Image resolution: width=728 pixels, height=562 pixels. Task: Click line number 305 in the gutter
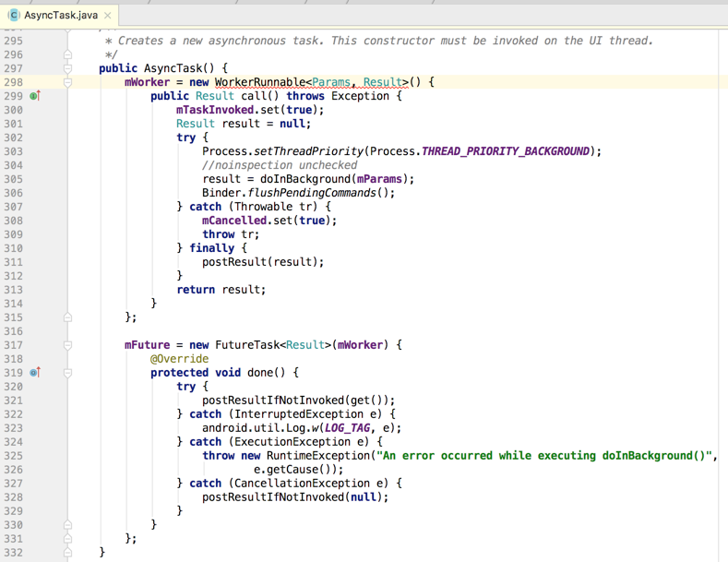point(14,179)
